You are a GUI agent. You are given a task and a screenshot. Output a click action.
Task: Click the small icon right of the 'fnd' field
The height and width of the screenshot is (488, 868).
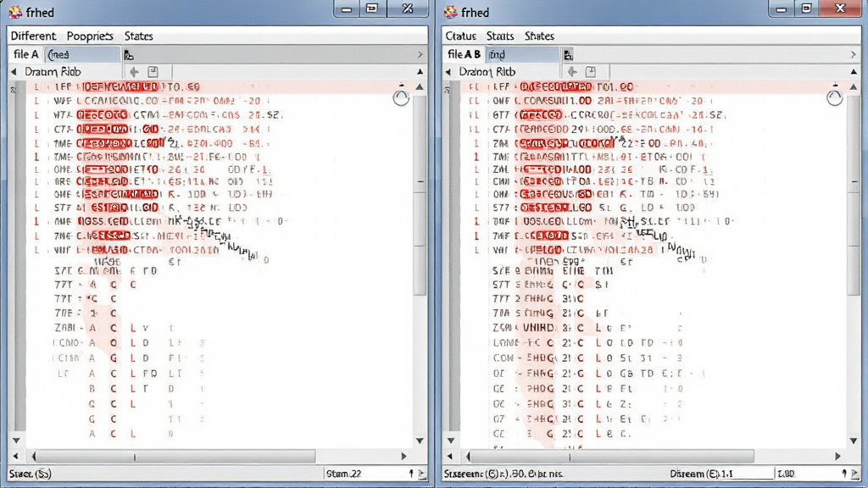tap(568, 55)
